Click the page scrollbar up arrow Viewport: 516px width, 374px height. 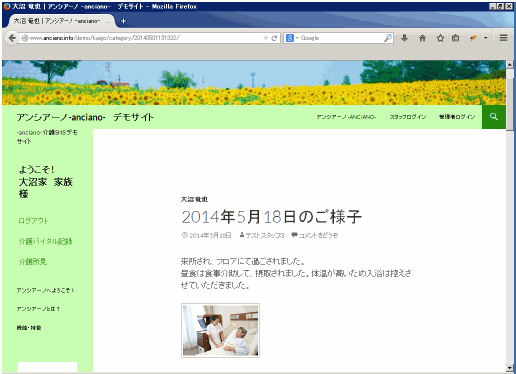point(510,64)
